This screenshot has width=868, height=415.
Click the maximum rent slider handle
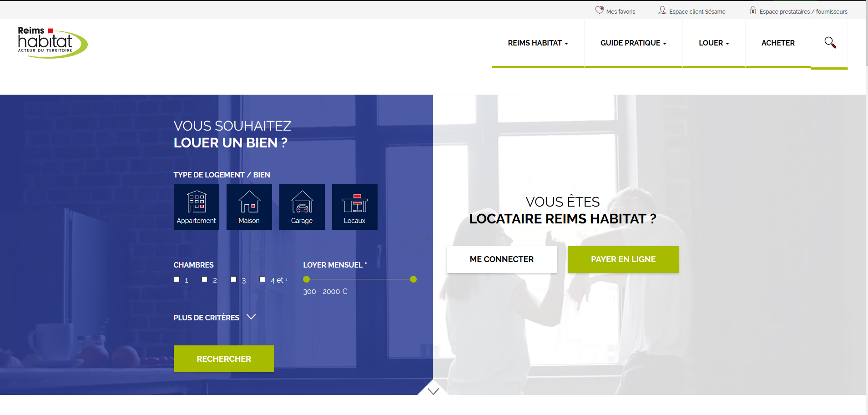pos(413,279)
